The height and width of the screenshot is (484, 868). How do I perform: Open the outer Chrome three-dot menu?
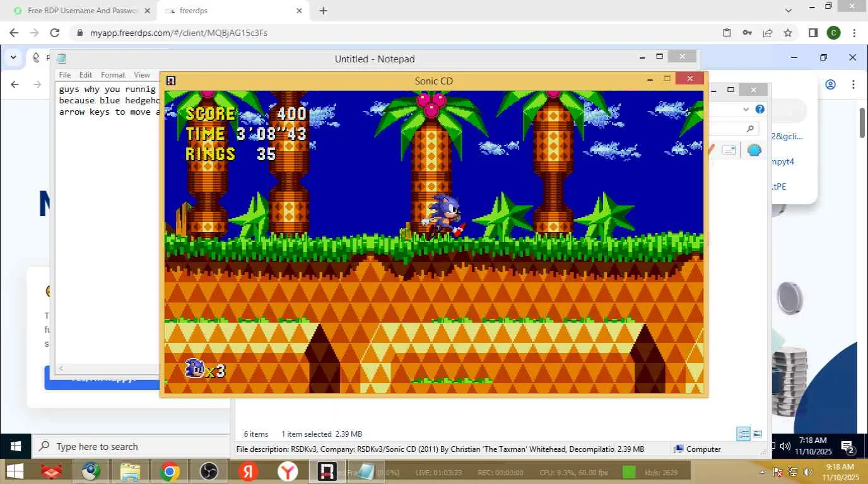point(854,33)
